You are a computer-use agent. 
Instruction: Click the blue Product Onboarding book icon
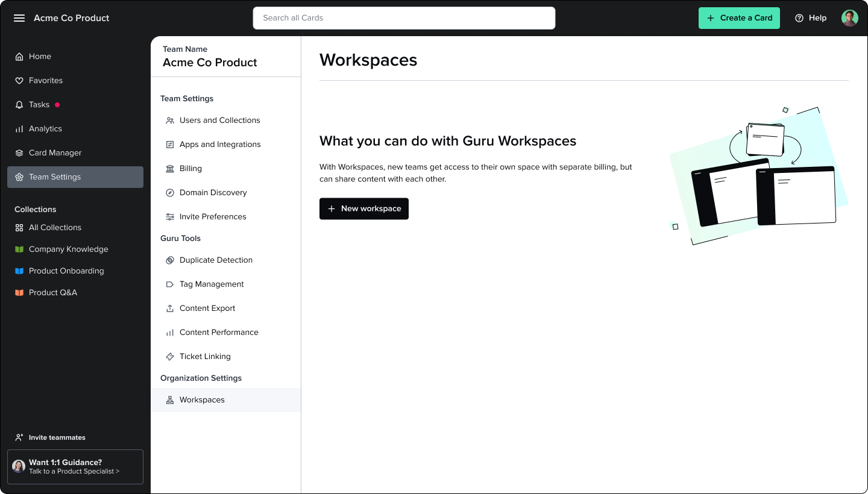(19, 271)
